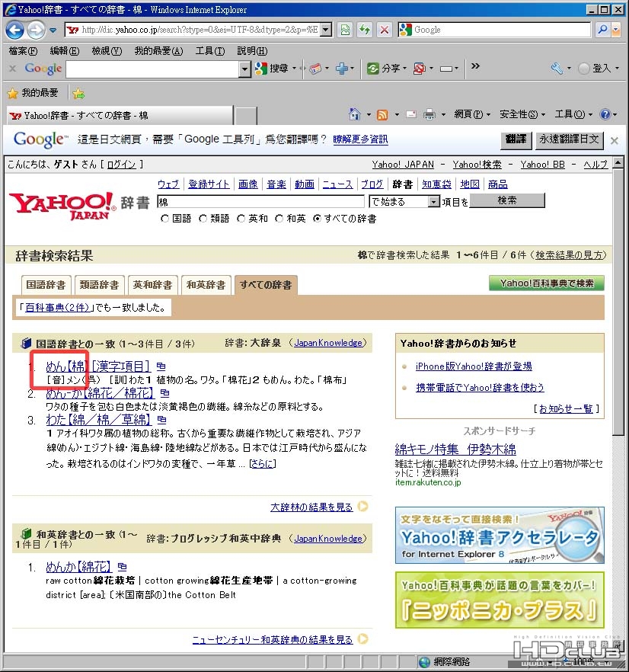Open the で始まる match type dropdown
Screen dimensions: 629x672
click(x=434, y=201)
